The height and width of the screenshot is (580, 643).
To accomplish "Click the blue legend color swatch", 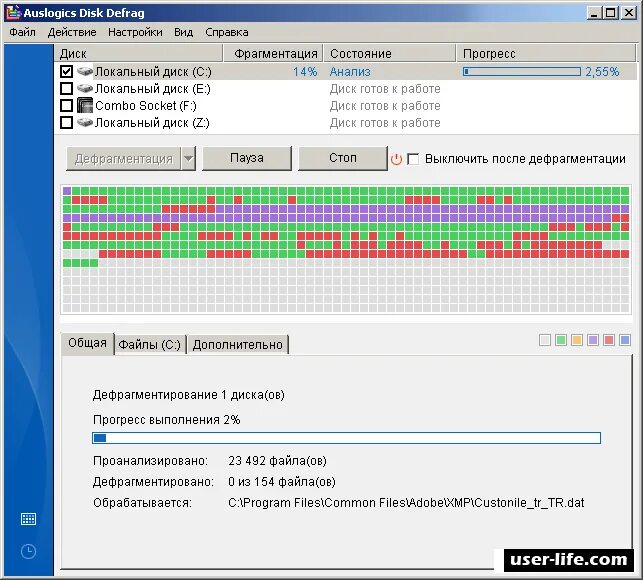I will pos(625,340).
